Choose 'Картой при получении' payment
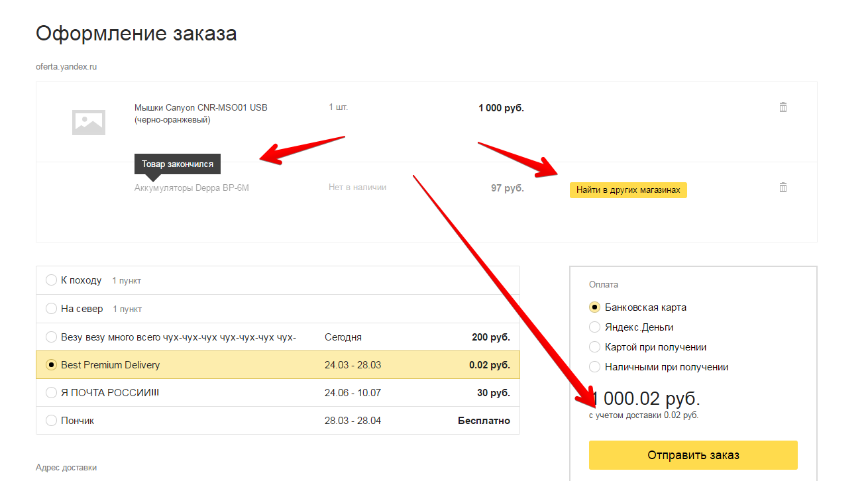 (594, 347)
